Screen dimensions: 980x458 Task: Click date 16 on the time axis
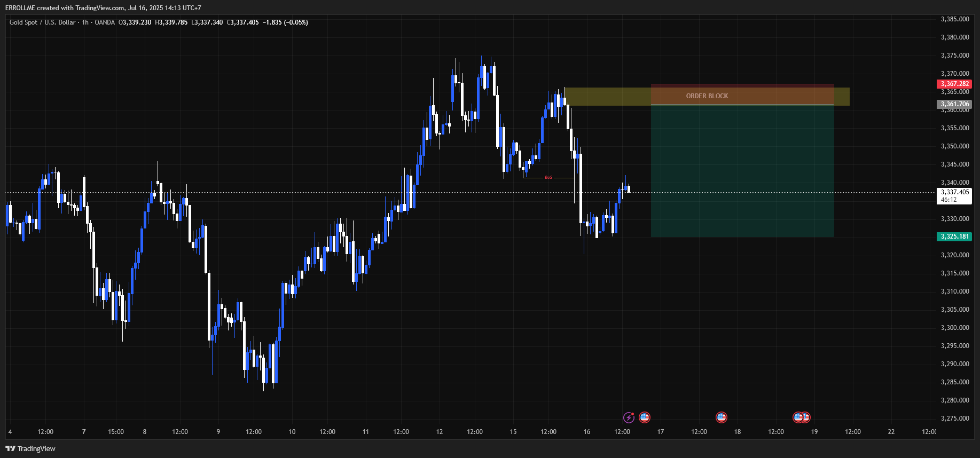pyautogui.click(x=587, y=432)
